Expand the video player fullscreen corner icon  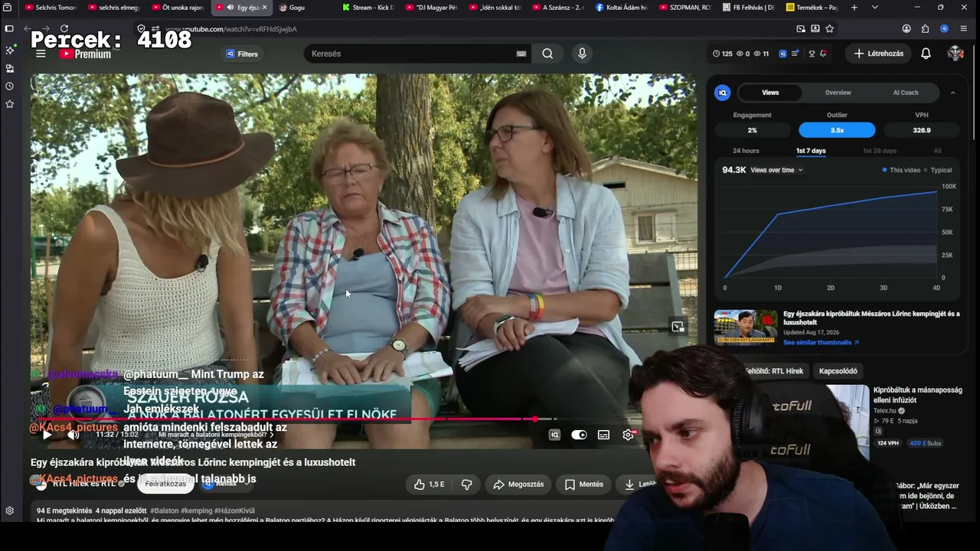tap(678, 327)
